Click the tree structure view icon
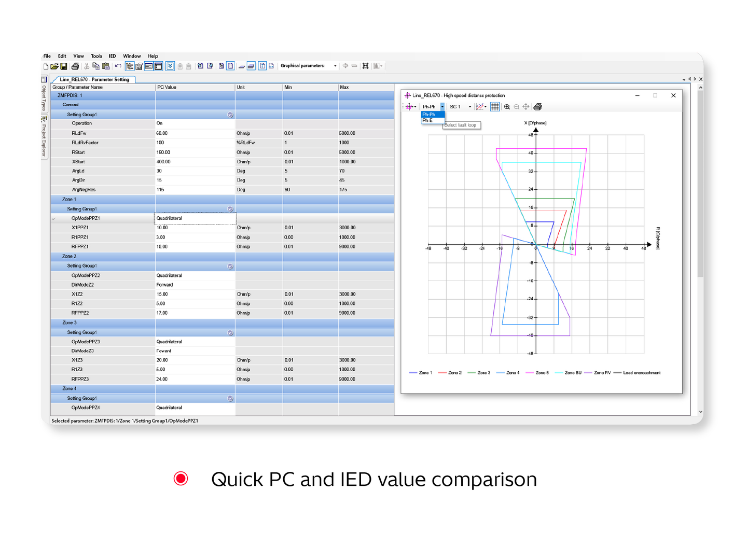This screenshot has height=560, width=747. [x=129, y=66]
